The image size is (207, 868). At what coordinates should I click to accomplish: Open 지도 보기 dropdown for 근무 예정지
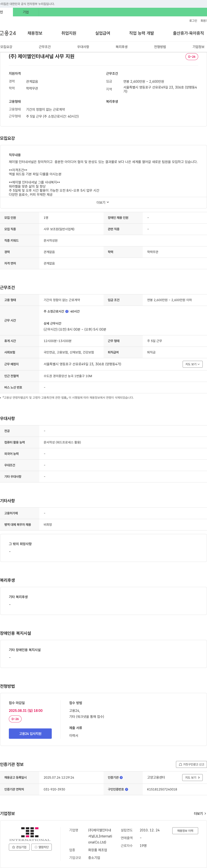(193, 364)
